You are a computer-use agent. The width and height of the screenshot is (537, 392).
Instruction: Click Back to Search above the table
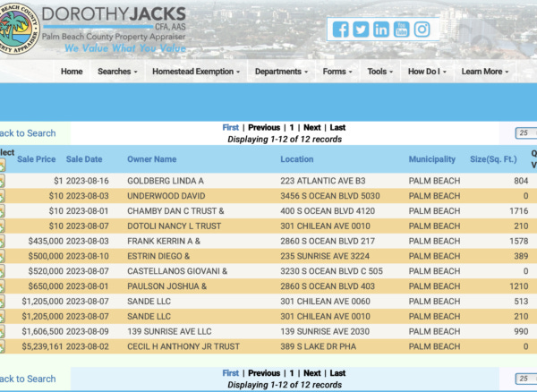(x=28, y=133)
